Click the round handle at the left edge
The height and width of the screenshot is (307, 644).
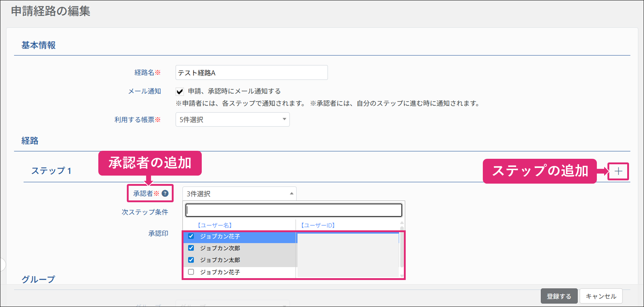pyautogui.click(x=2, y=264)
